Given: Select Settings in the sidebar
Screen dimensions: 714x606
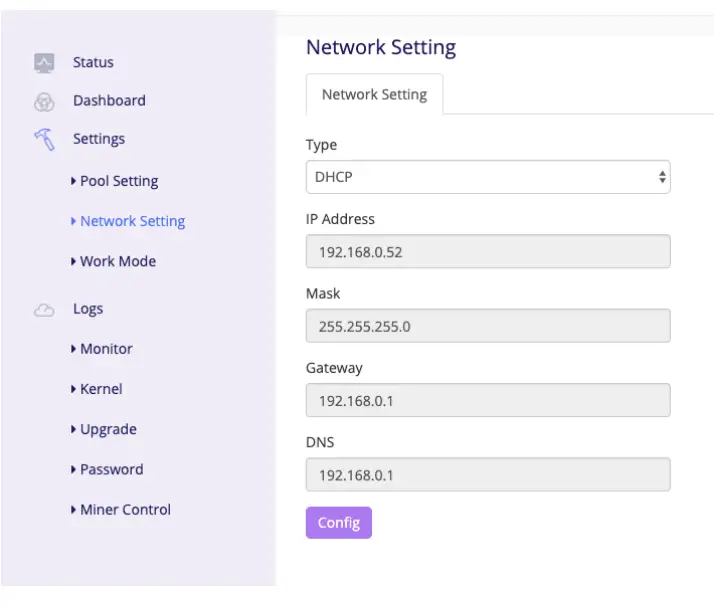Looking at the screenshot, I should (x=99, y=139).
